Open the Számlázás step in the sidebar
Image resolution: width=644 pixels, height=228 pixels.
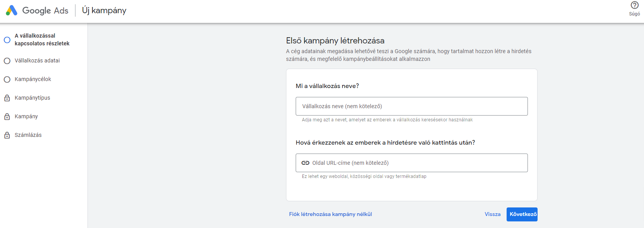click(x=28, y=135)
